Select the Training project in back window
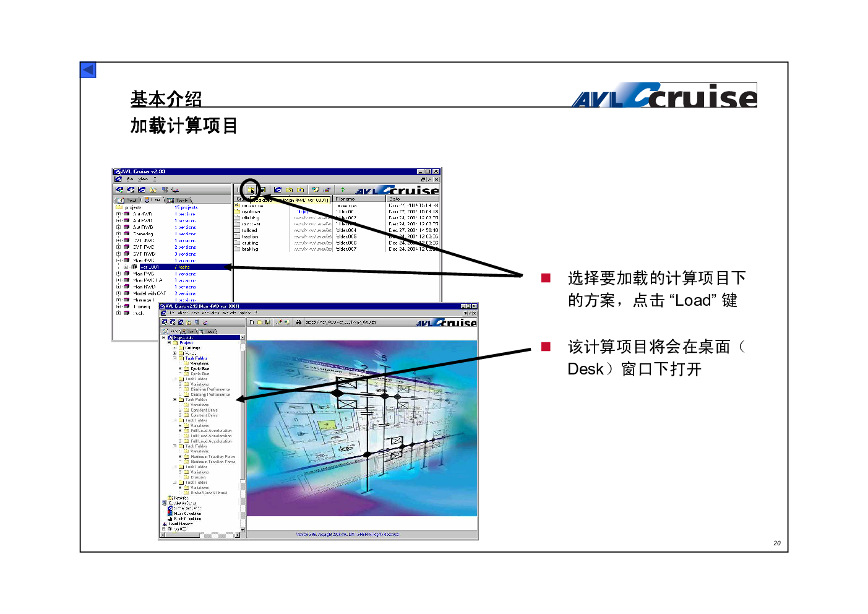Viewport: 868px width, 614px height. tap(142, 306)
